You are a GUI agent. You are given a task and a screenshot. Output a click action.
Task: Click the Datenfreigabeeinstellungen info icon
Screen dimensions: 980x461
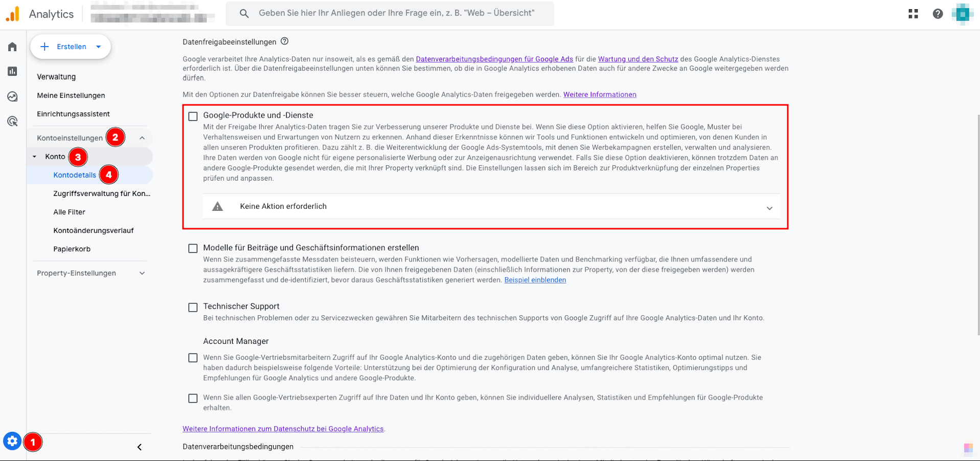point(285,41)
